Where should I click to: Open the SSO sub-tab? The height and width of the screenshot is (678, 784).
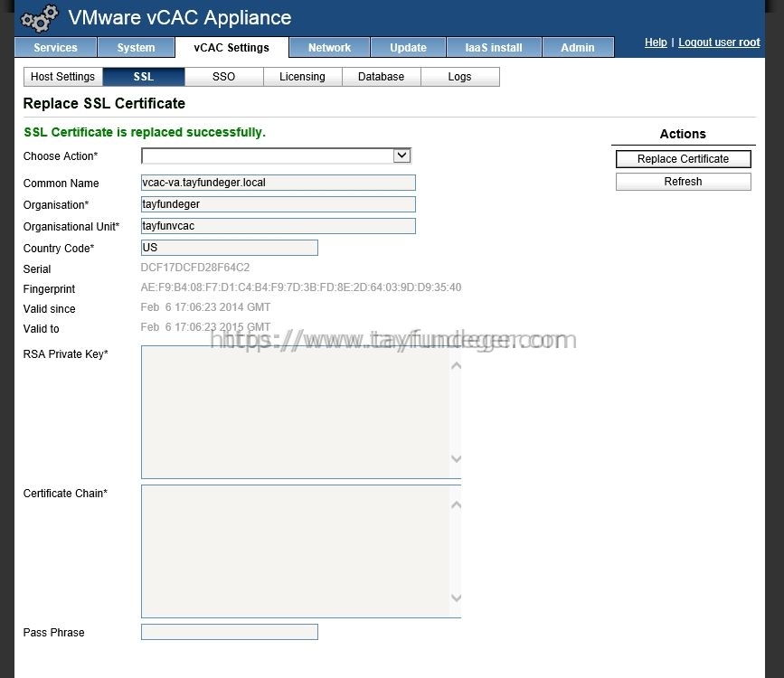[x=223, y=77]
